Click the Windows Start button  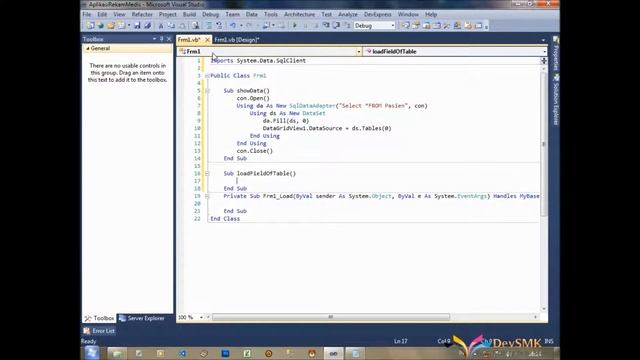[x=92, y=353]
